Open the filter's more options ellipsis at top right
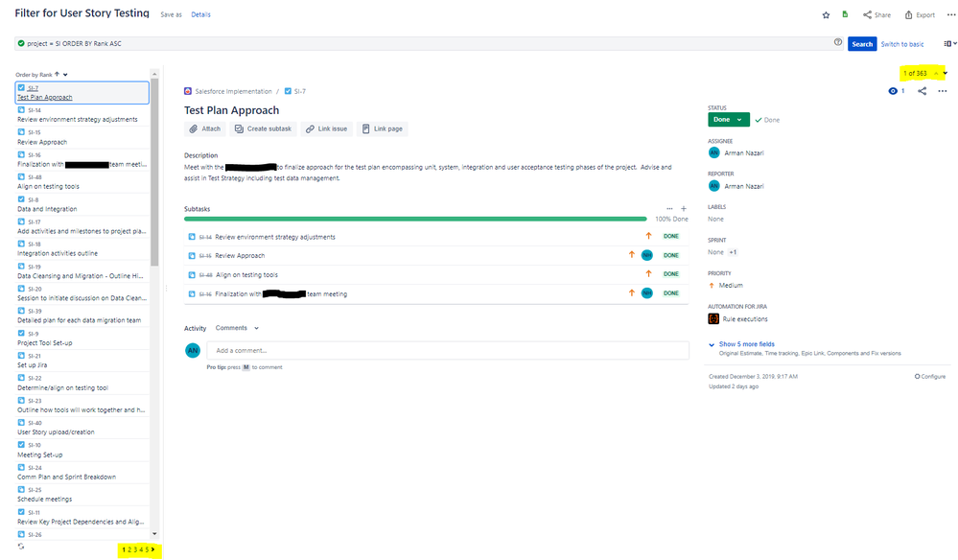The image size is (958, 560). point(950,14)
